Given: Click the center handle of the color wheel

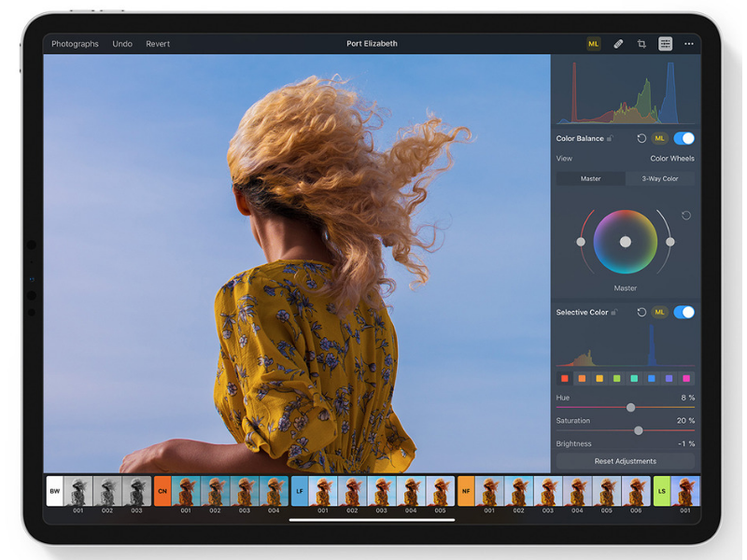Looking at the screenshot, I should point(626,242).
